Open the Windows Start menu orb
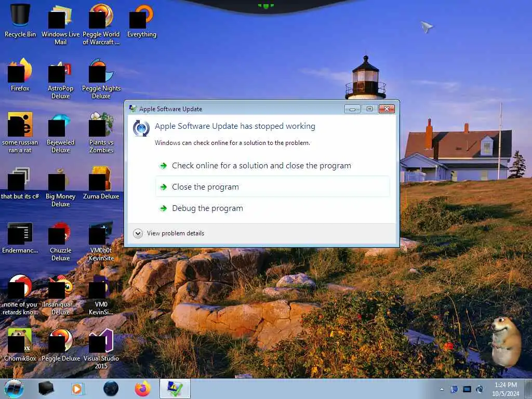 tap(14, 389)
